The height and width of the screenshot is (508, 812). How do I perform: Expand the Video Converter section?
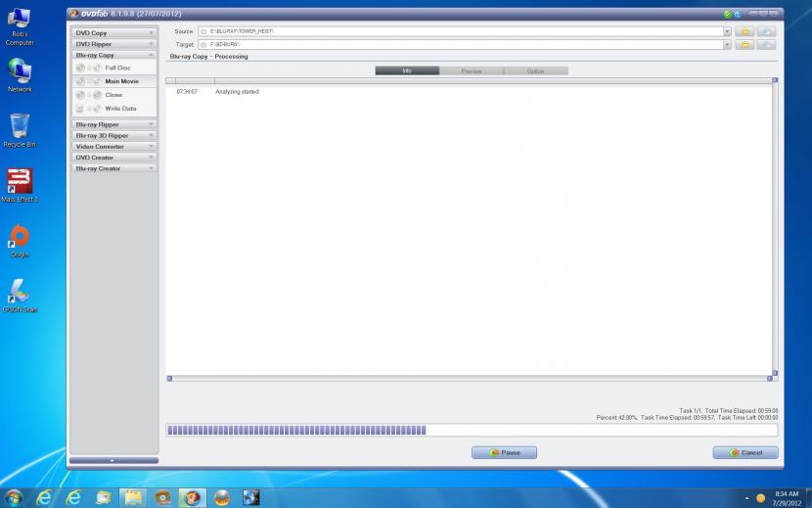[x=114, y=146]
